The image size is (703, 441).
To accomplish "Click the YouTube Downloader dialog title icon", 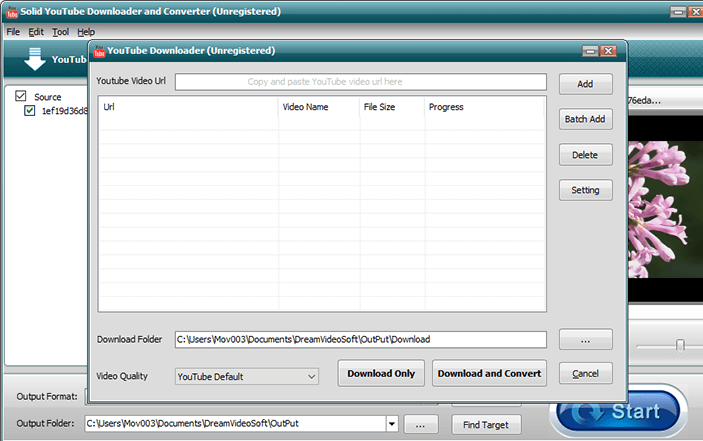I will coord(99,51).
